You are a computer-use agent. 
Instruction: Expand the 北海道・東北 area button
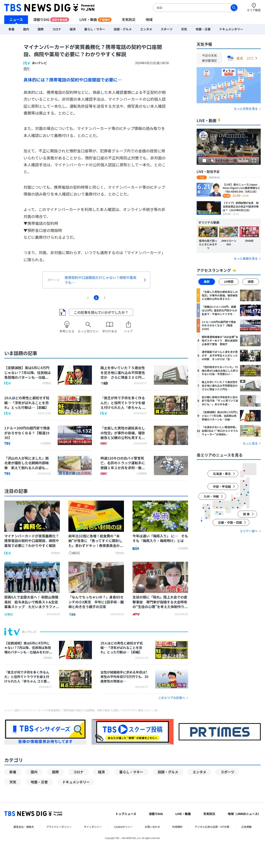(223, 473)
